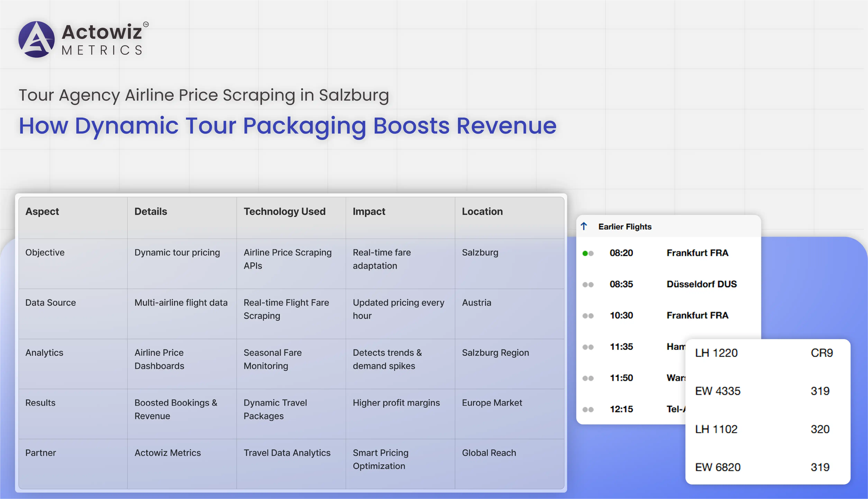This screenshot has width=868, height=499.
Task: Click status dots beside 10:30 Frankfurt flight
Action: coord(588,316)
